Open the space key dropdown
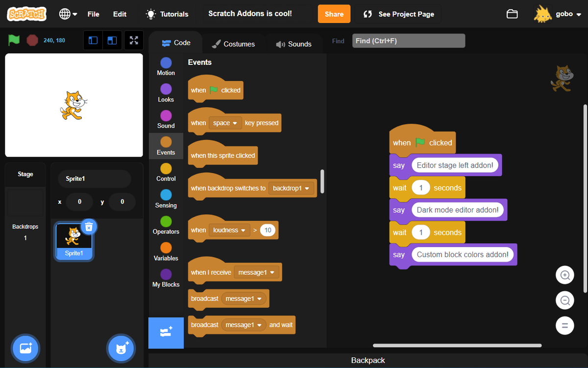 click(225, 123)
